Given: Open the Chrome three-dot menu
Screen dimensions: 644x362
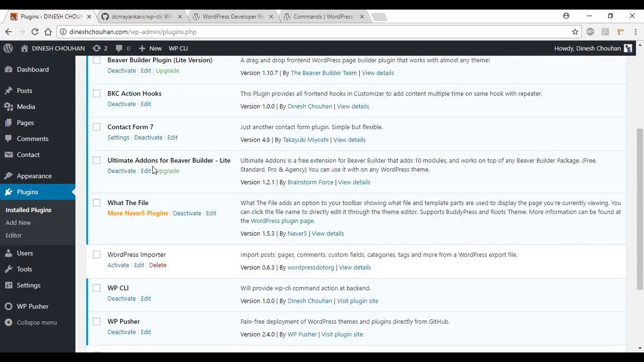Looking at the screenshot, I should tap(635, 32).
